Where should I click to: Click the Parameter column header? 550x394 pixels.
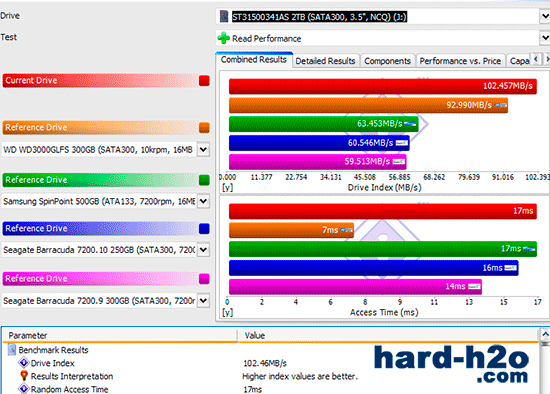120,335
